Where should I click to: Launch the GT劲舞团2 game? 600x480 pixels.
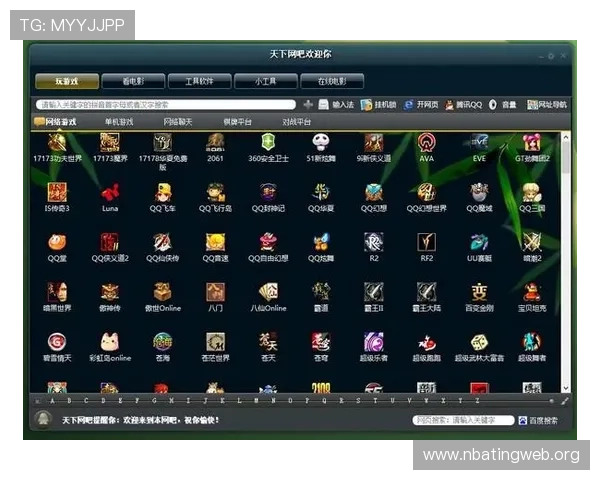point(532,147)
